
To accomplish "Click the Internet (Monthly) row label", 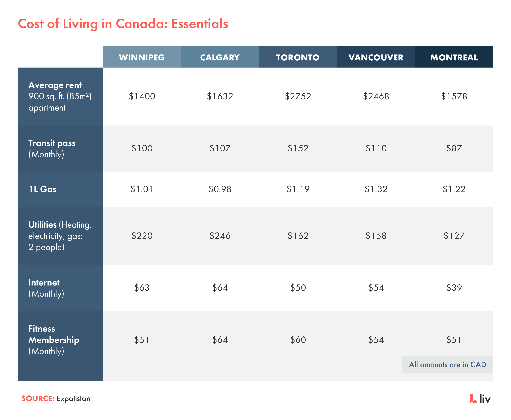I will pyautogui.click(x=60, y=288).
